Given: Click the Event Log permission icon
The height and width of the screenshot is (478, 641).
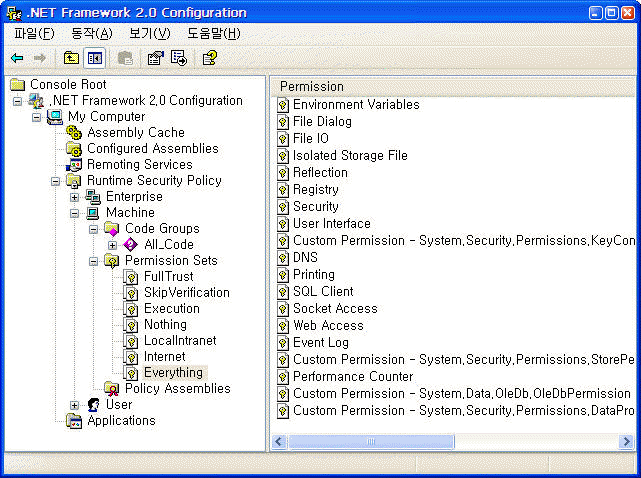Looking at the screenshot, I should click(282, 343).
